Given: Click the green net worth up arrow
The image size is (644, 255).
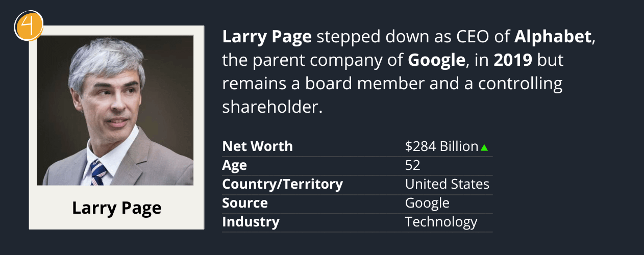Looking at the screenshot, I should 484,148.
